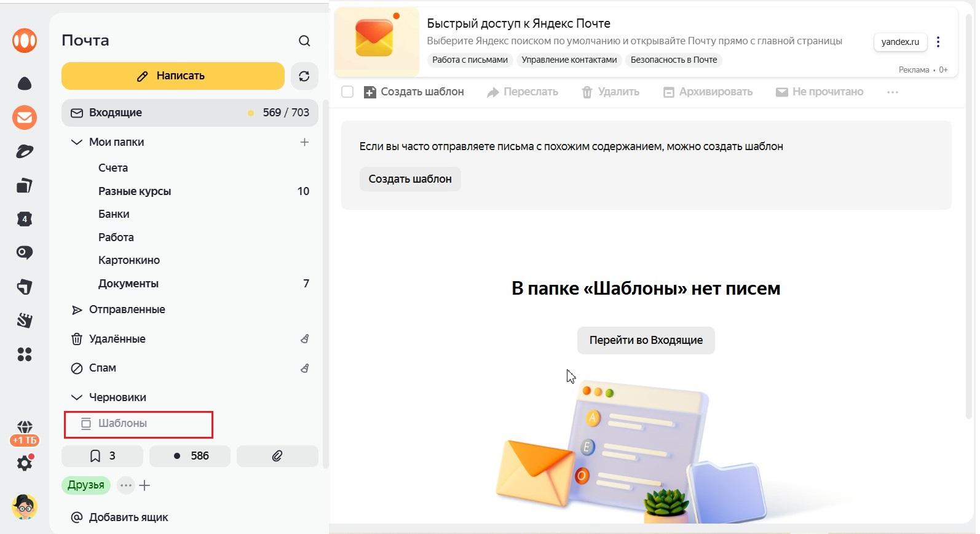Open the settings gear in sidebar
980x534 pixels.
pyautogui.click(x=25, y=463)
